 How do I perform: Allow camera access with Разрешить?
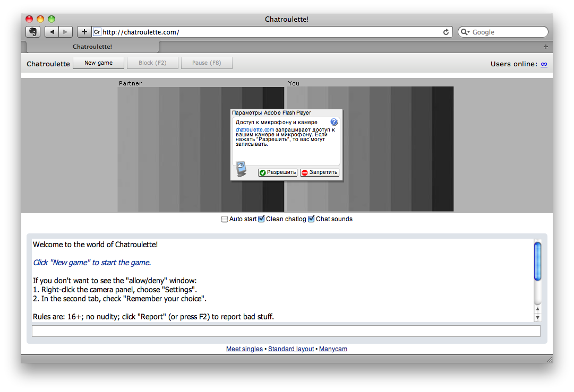coord(278,172)
